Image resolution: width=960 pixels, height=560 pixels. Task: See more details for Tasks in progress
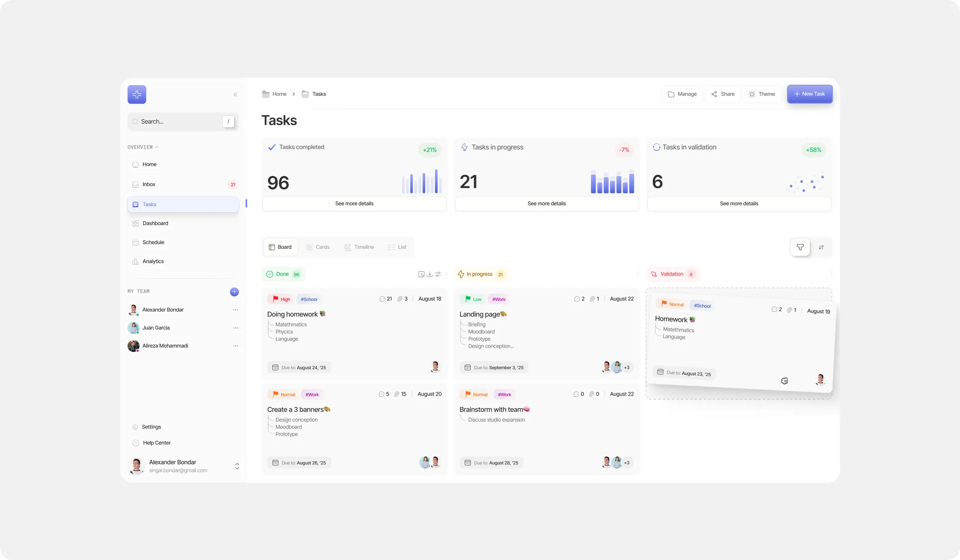click(547, 204)
